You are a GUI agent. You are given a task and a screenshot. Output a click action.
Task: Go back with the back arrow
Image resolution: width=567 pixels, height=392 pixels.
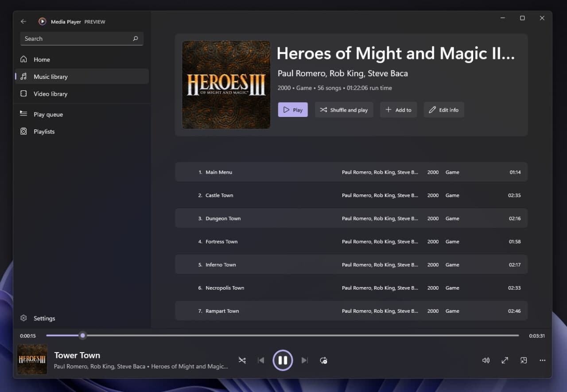tap(23, 21)
